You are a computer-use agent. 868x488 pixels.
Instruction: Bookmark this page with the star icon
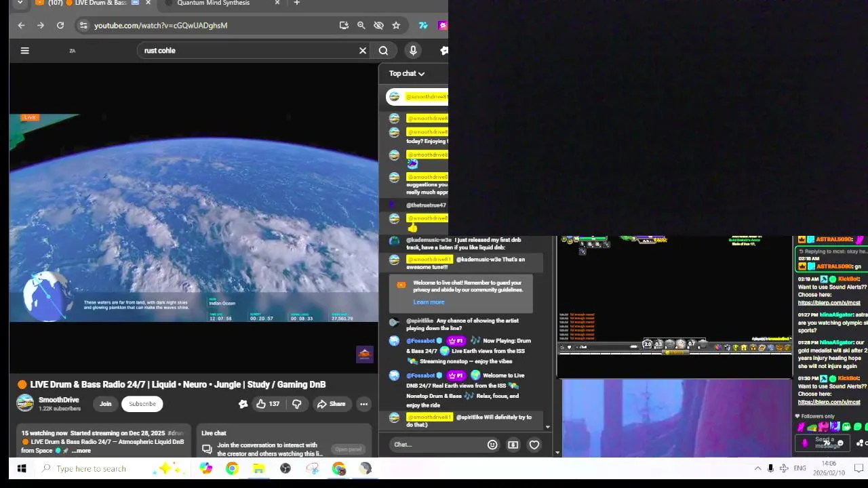[x=396, y=26]
